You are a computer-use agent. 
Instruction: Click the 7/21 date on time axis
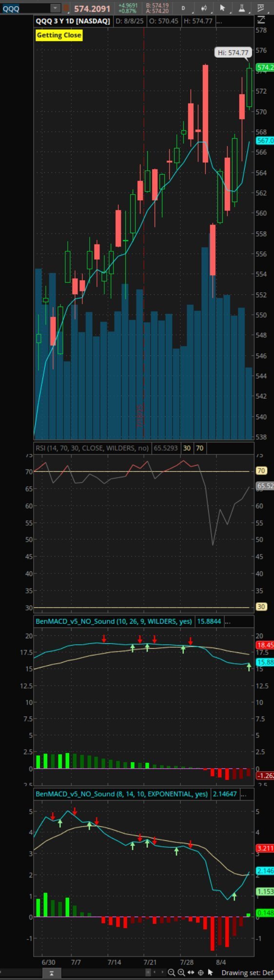(150, 962)
